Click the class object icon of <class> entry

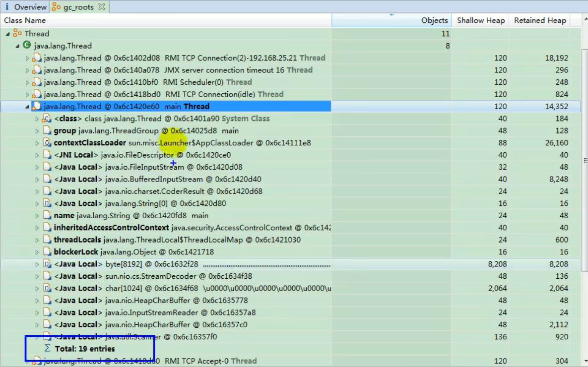pyautogui.click(x=47, y=119)
